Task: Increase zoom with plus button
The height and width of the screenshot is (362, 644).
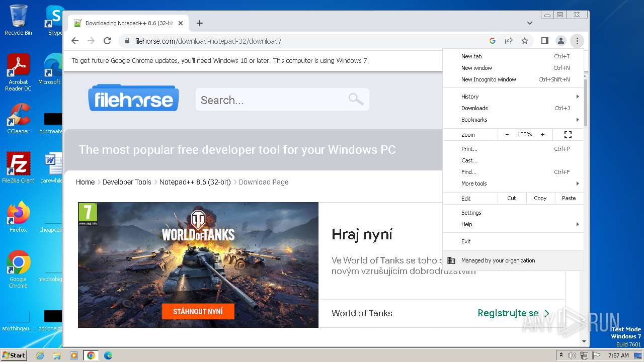Action: tap(542, 135)
